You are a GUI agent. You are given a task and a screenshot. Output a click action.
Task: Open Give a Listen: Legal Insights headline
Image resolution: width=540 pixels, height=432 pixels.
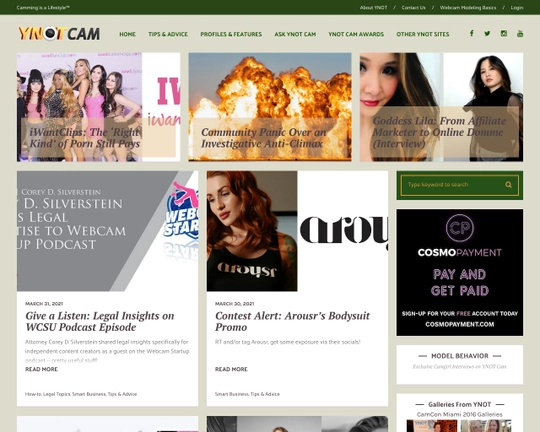100,321
